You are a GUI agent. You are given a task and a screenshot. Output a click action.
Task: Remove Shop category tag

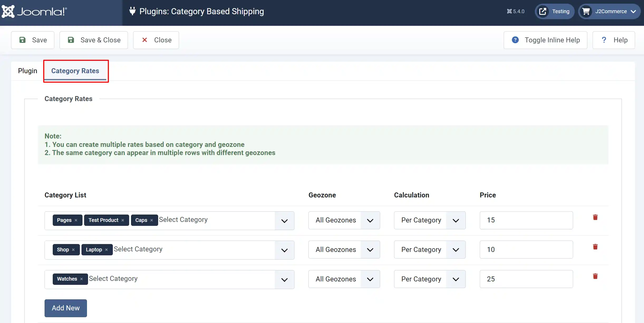coord(73,250)
